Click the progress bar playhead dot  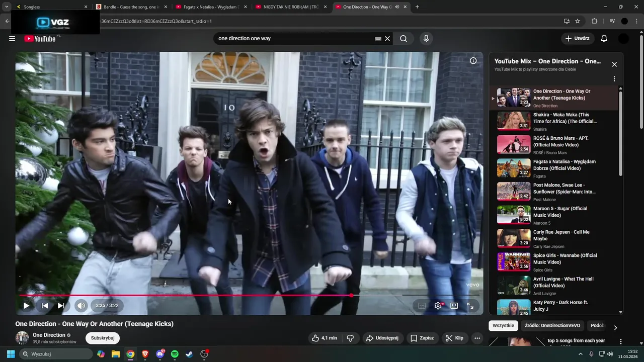click(x=351, y=295)
